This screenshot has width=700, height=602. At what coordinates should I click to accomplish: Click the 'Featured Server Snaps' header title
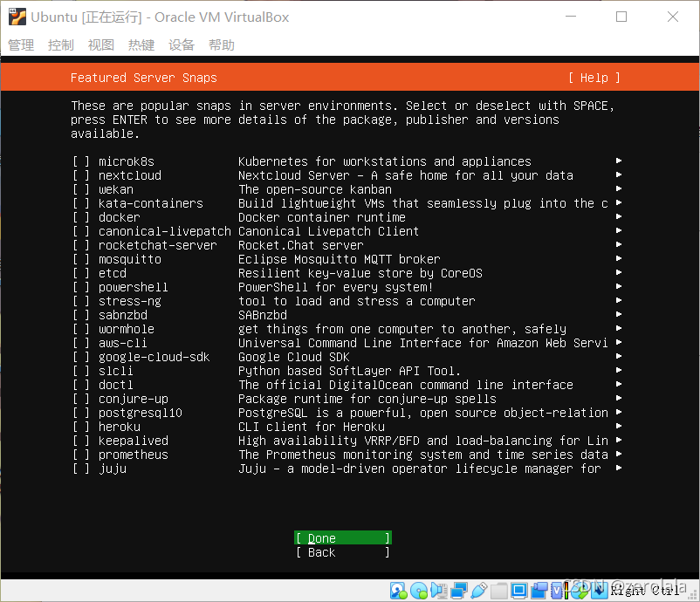point(144,79)
